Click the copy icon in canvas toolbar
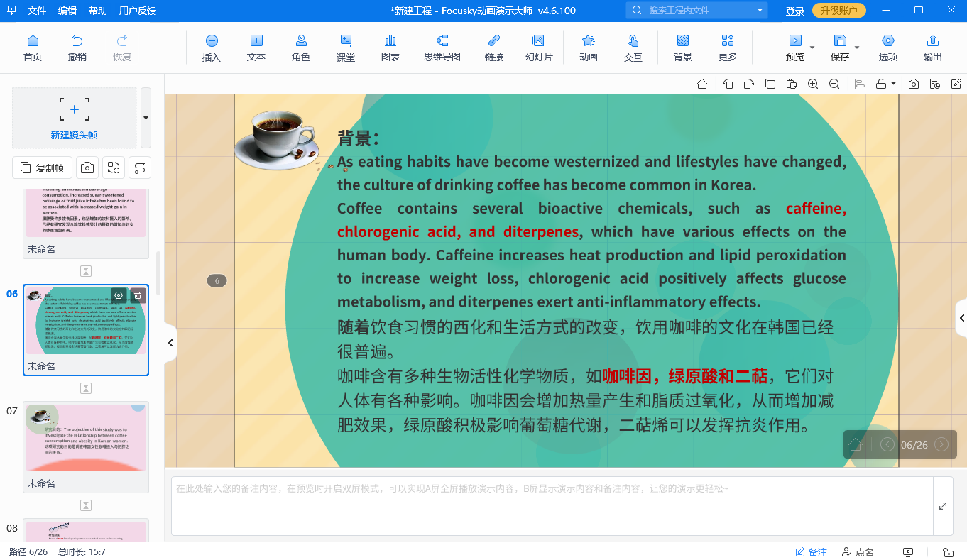967x560 pixels. (x=770, y=84)
